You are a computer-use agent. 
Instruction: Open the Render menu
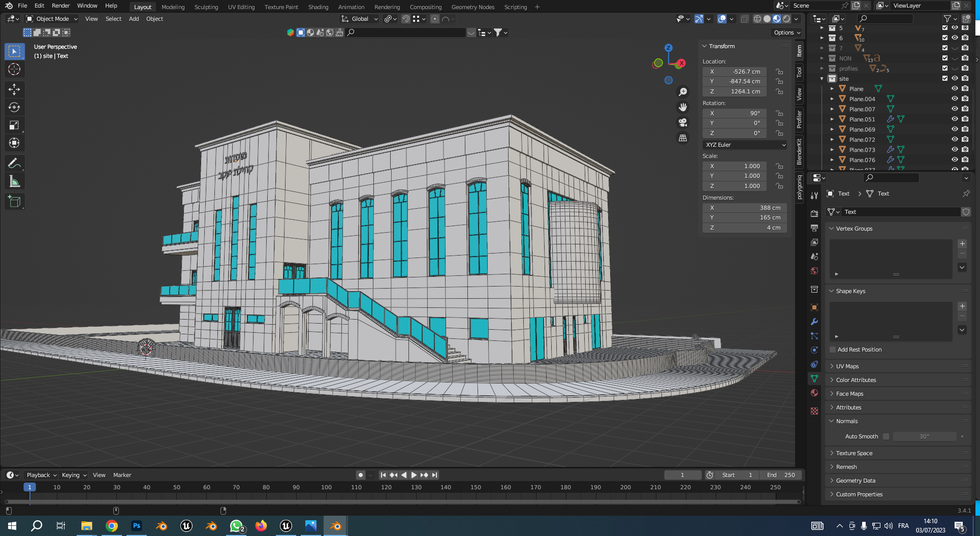click(x=60, y=6)
